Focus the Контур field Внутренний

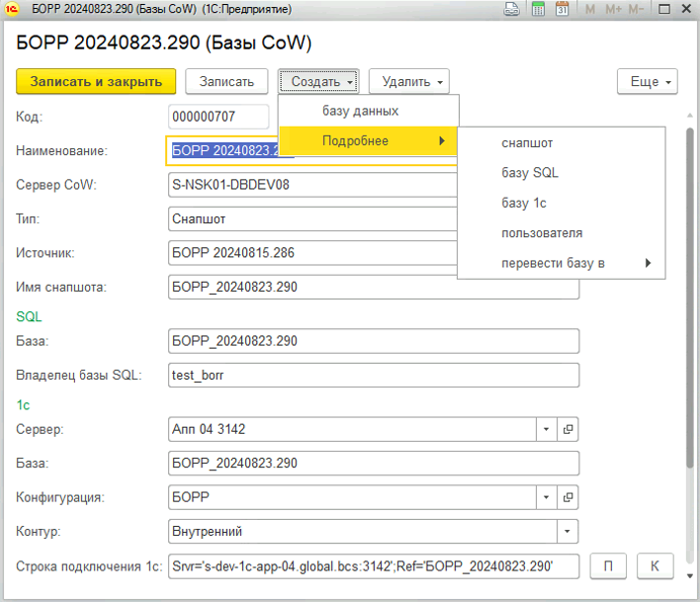point(363,531)
